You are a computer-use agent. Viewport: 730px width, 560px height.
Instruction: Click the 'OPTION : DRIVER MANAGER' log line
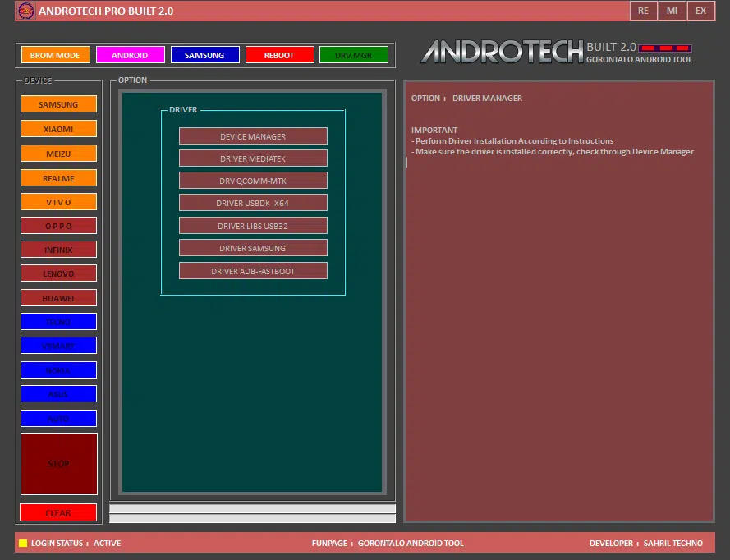[x=466, y=99]
